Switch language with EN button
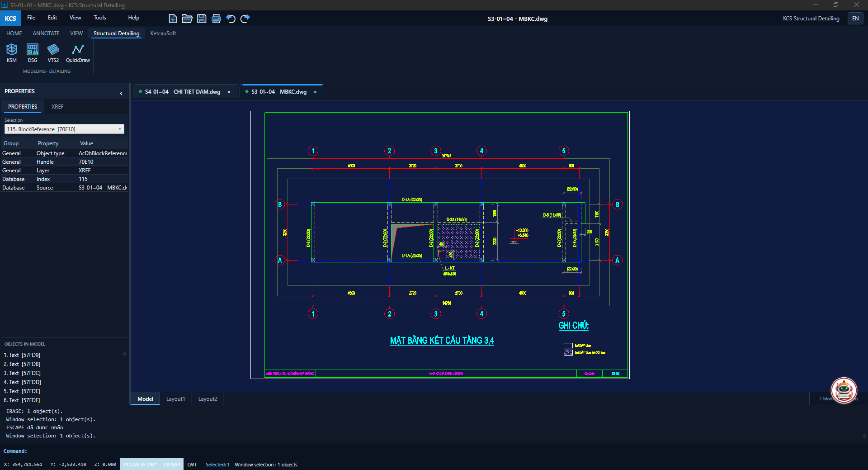This screenshot has width=868, height=470. pyautogui.click(x=855, y=19)
